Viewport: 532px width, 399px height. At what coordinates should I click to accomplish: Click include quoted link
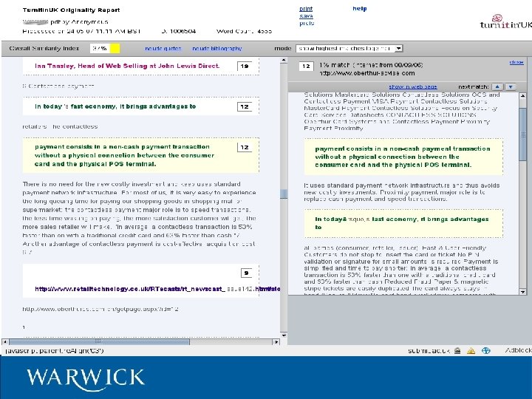[x=163, y=49]
